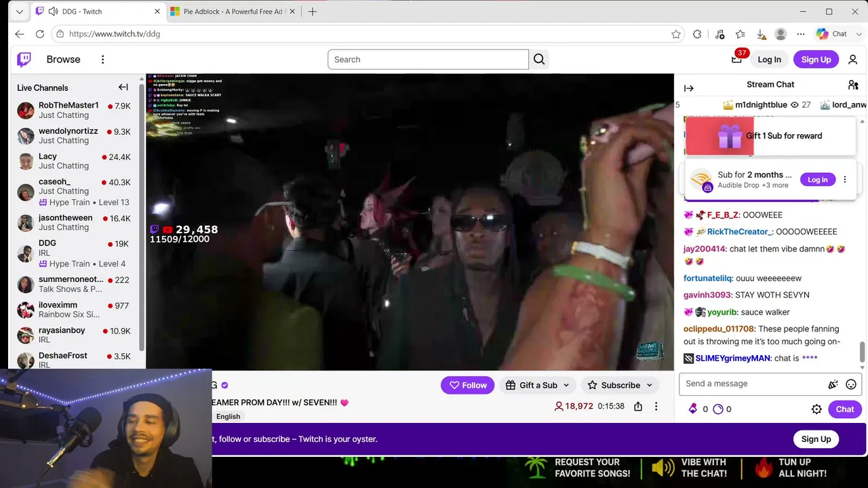Open Lacy's live channel
Viewport: 868px width, 488px height.
pos(74,161)
